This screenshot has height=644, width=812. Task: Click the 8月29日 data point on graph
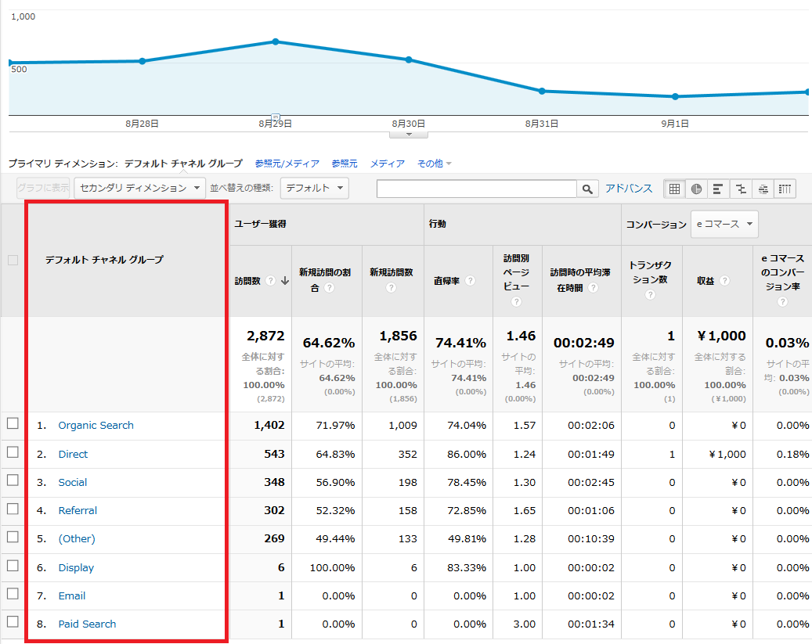point(276,41)
